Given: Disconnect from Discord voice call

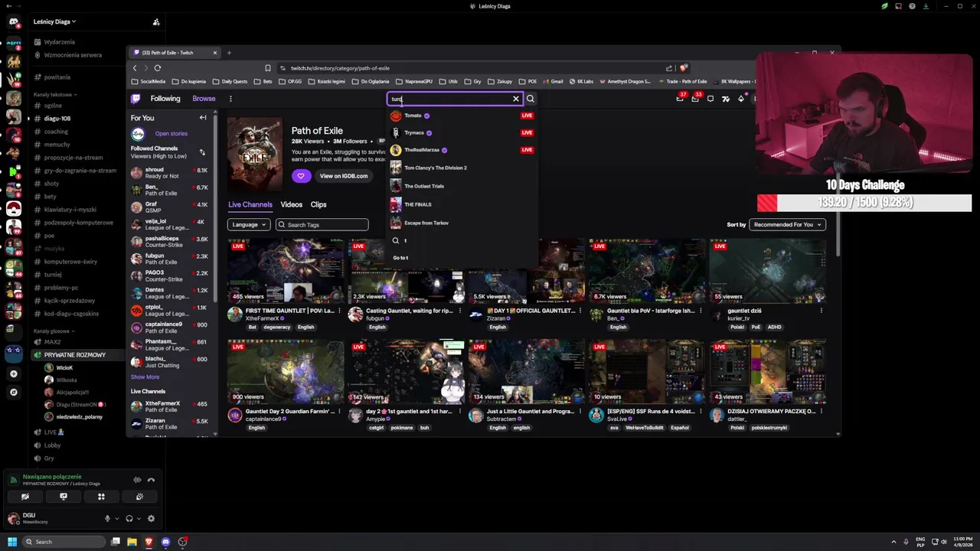Looking at the screenshot, I should click(151, 480).
